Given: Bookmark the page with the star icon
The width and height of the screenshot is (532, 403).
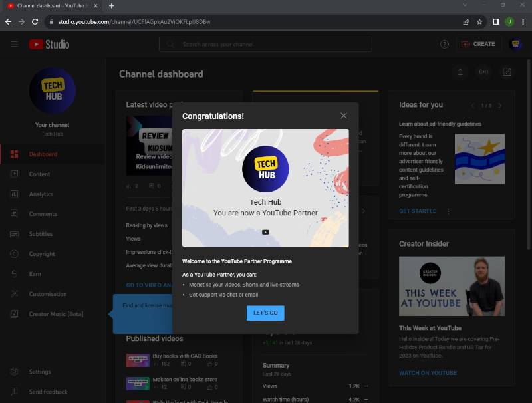Looking at the screenshot, I should tap(479, 22).
